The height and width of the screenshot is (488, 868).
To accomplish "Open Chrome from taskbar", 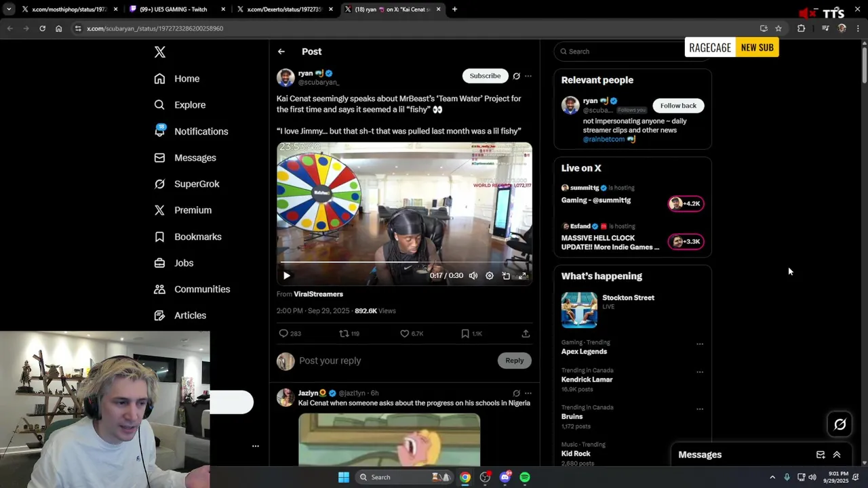I will [x=465, y=477].
